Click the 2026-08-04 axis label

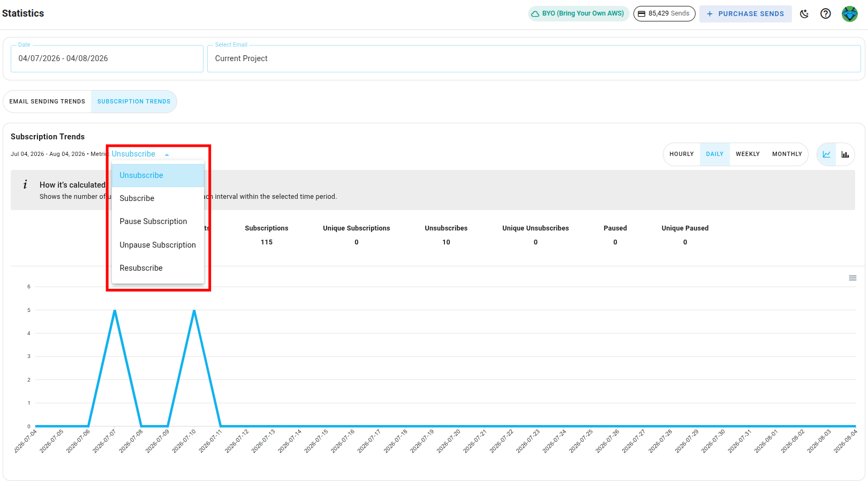tap(846, 441)
